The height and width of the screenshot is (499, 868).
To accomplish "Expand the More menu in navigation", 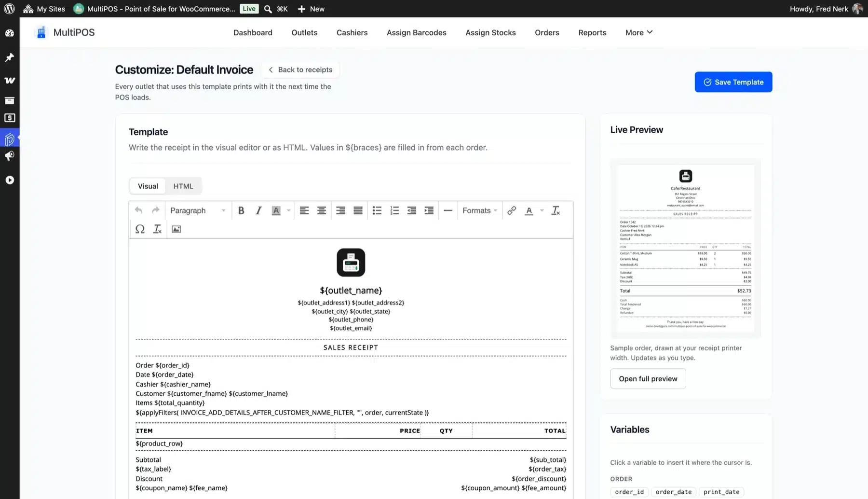I will coord(639,32).
